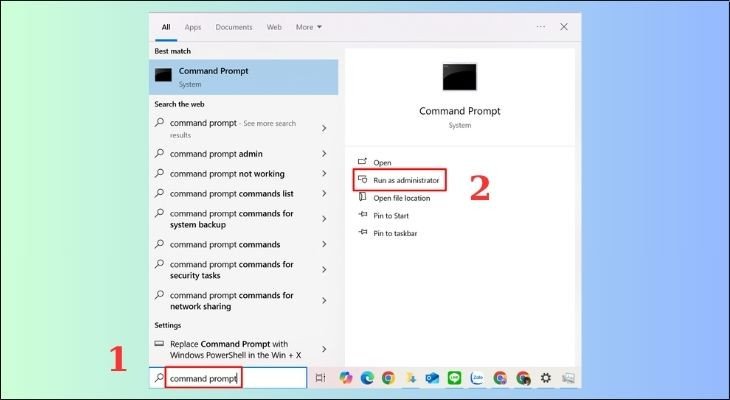Image resolution: width=730 pixels, height=400 pixels.
Task: Close the search panel with the X
Action: [x=564, y=27]
